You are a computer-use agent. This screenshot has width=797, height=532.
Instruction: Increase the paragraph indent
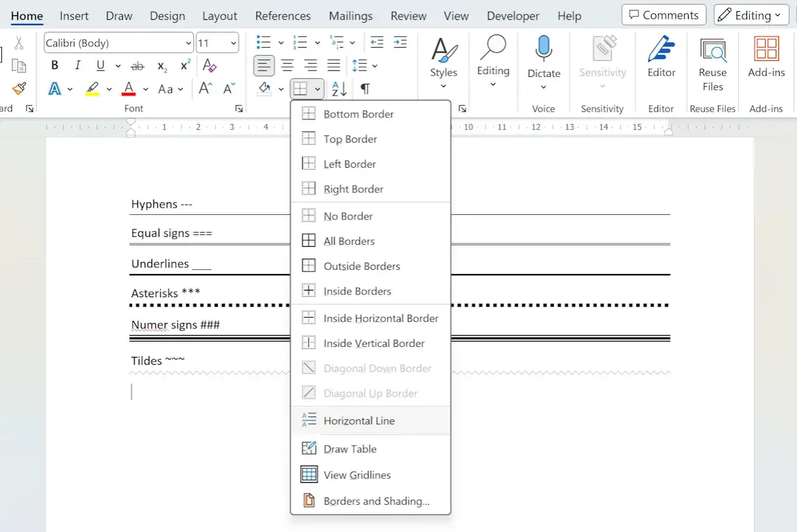399,43
